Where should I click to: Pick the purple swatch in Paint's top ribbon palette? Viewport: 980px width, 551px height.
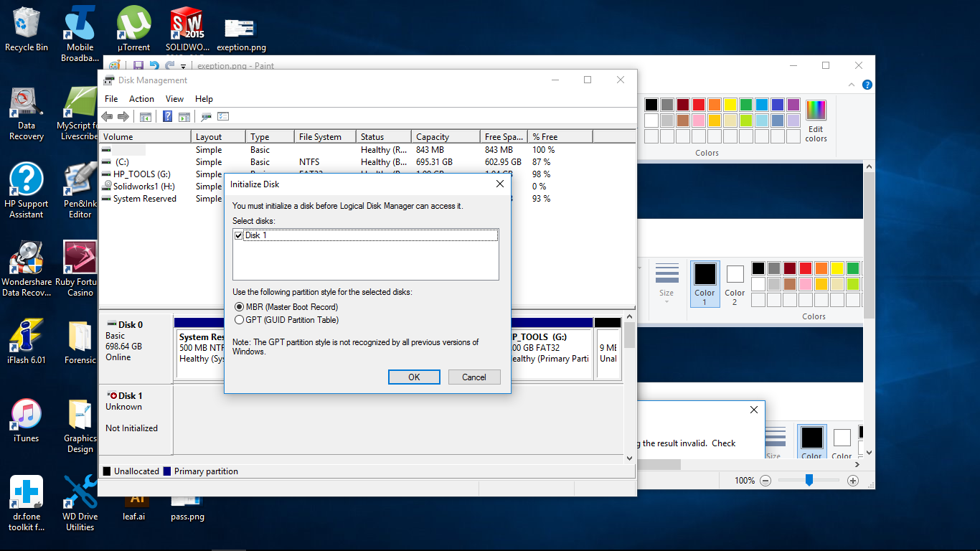tap(793, 105)
